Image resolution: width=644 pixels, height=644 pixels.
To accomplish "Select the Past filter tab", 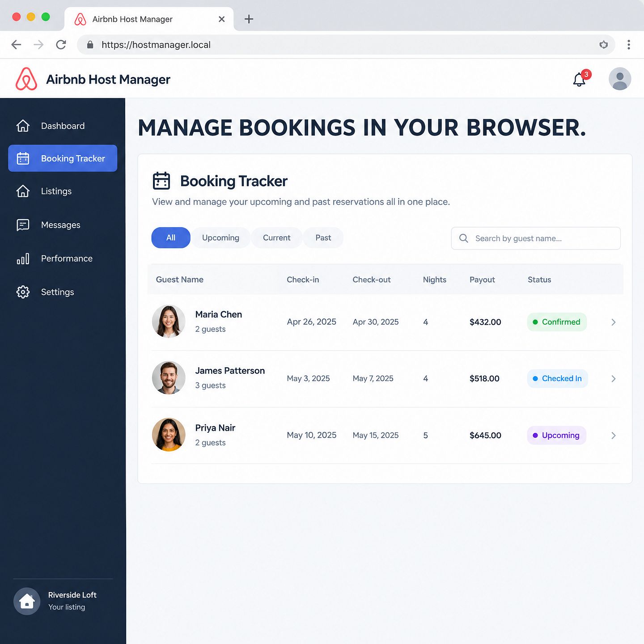I will click(323, 238).
